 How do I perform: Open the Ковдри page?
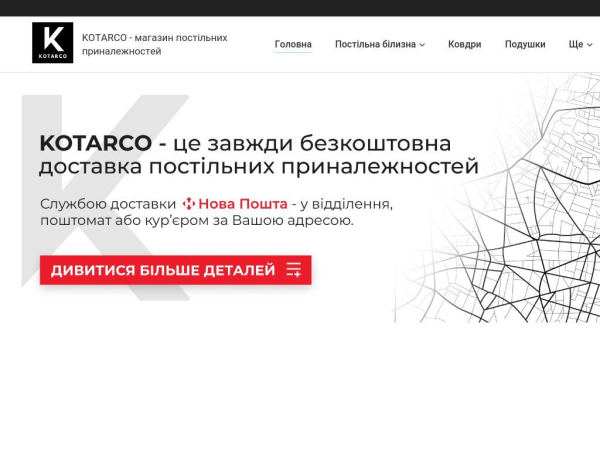click(465, 44)
